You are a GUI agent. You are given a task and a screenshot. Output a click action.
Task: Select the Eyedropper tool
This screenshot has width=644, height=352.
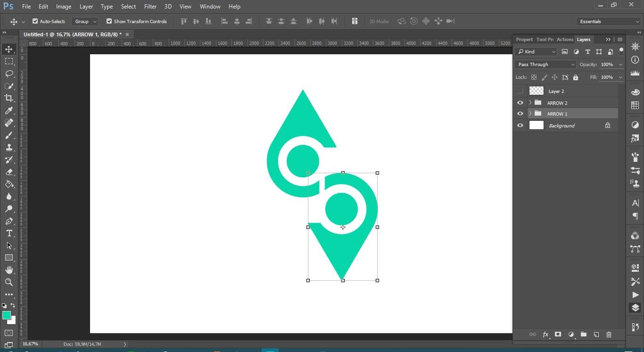(9, 110)
